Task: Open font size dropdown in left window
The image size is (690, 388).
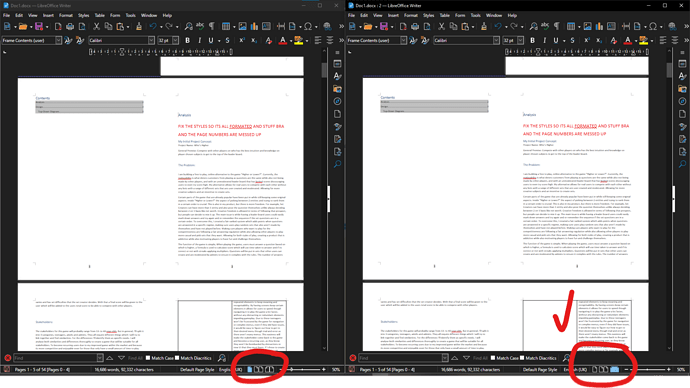Action: [176, 40]
